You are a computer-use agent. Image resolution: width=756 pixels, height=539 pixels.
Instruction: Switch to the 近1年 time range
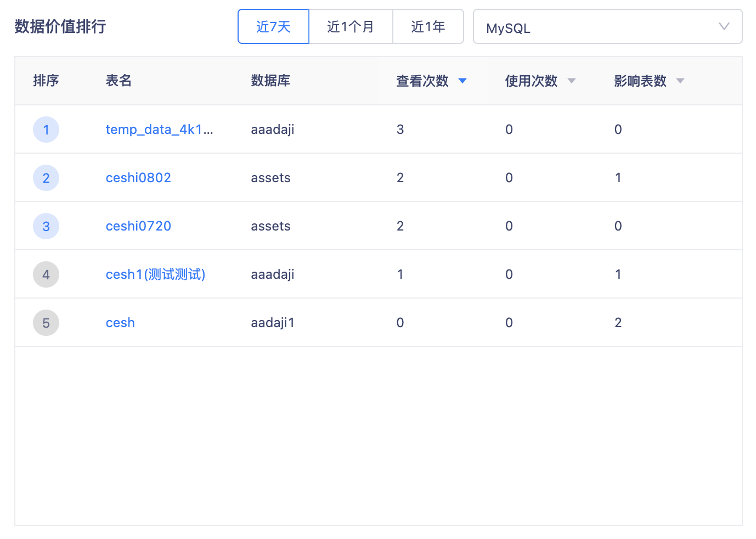click(x=428, y=26)
